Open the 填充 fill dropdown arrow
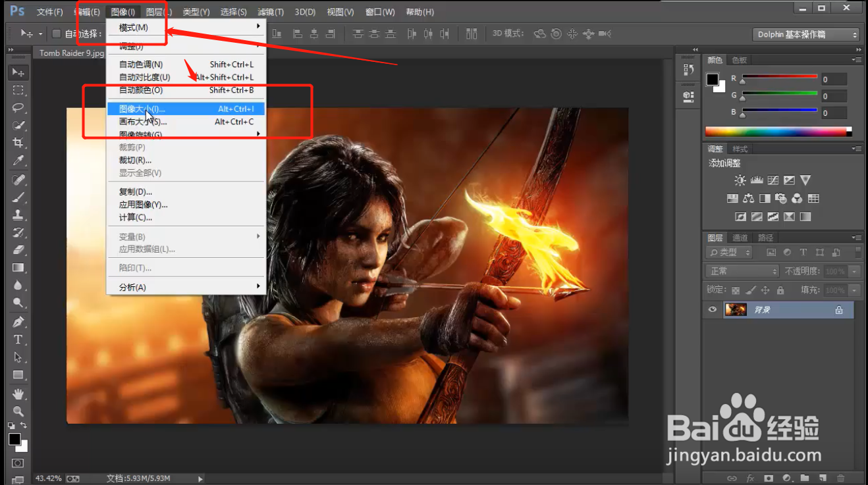 coord(855,290)
